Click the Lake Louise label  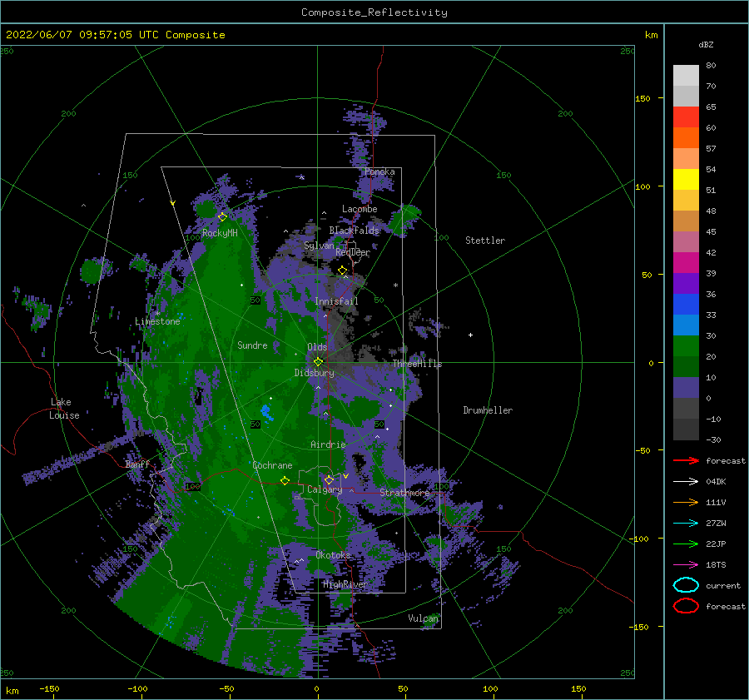(x=64, y=409)
